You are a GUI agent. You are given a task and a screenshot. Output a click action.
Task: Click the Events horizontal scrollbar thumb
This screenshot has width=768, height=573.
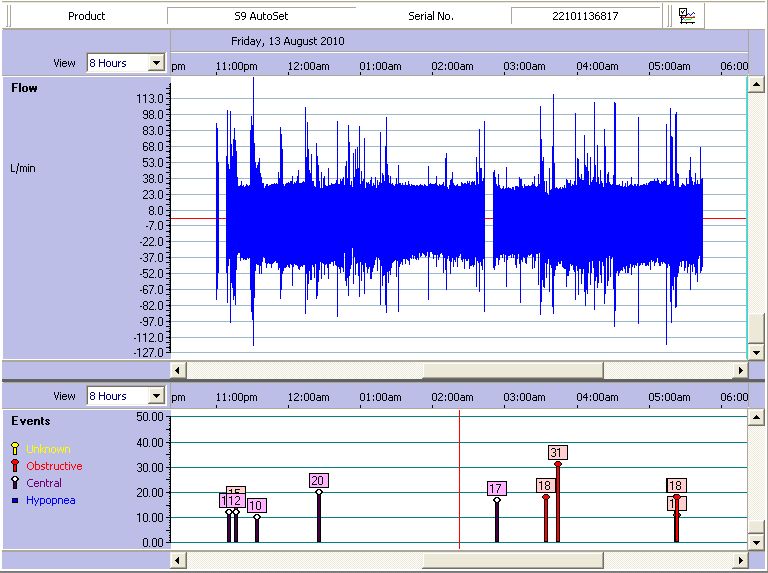click(512, 560)
